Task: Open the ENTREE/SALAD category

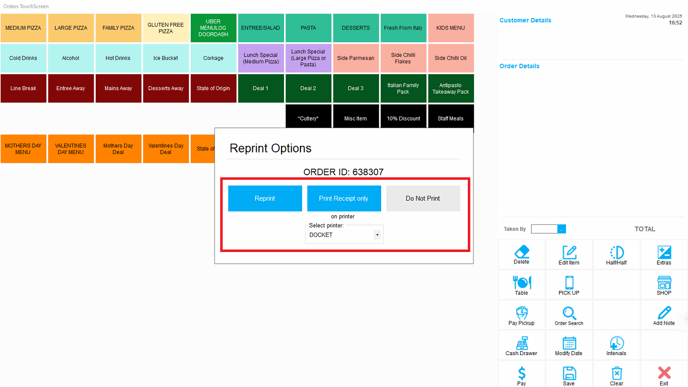Action: pyautogui.click(x=261, y=28)
